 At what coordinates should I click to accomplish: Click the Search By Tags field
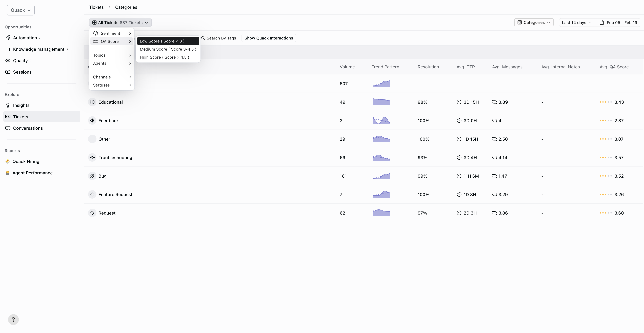[221, 38]
